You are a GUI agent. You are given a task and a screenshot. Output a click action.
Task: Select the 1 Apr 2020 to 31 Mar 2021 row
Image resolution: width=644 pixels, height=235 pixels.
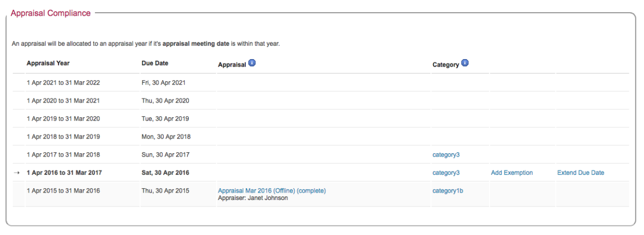pos(321,101)
